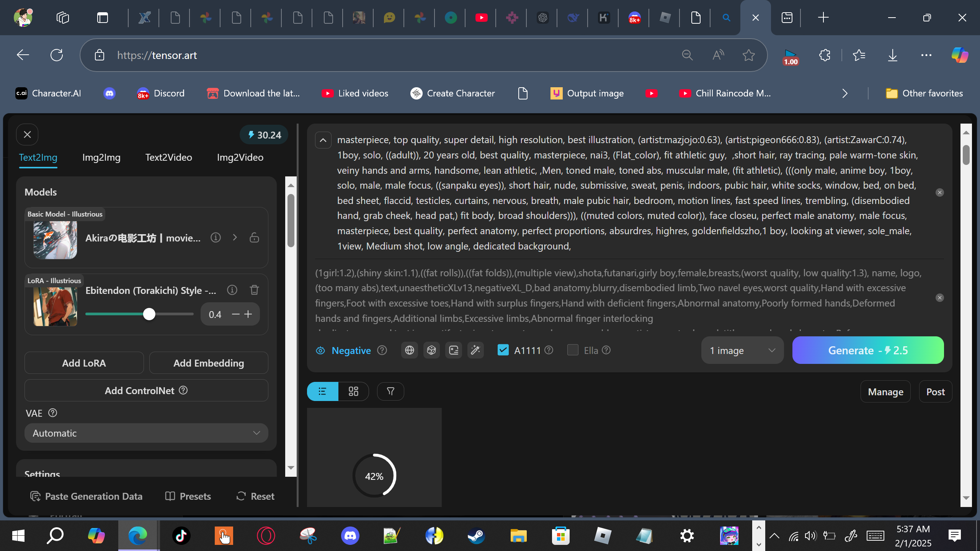This screenshot has width=980, height=551.
Task: Click the magic wand prompt enhance icon
Action: coord(475,350)
